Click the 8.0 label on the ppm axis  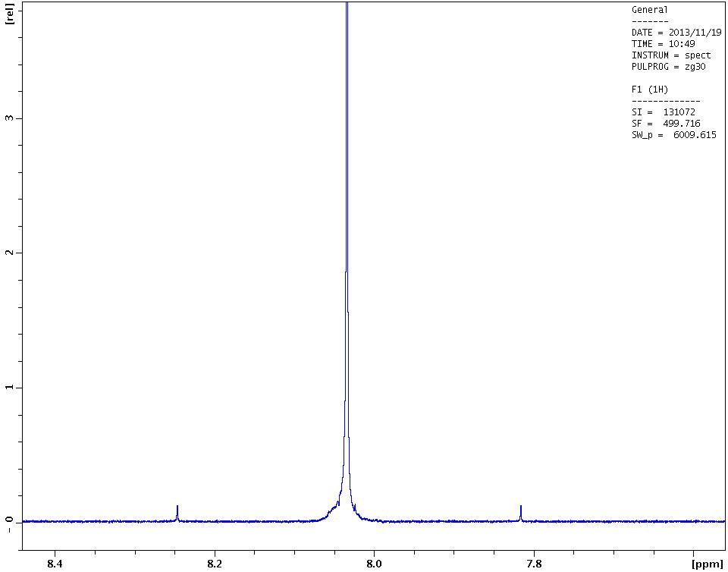point(375,563)
